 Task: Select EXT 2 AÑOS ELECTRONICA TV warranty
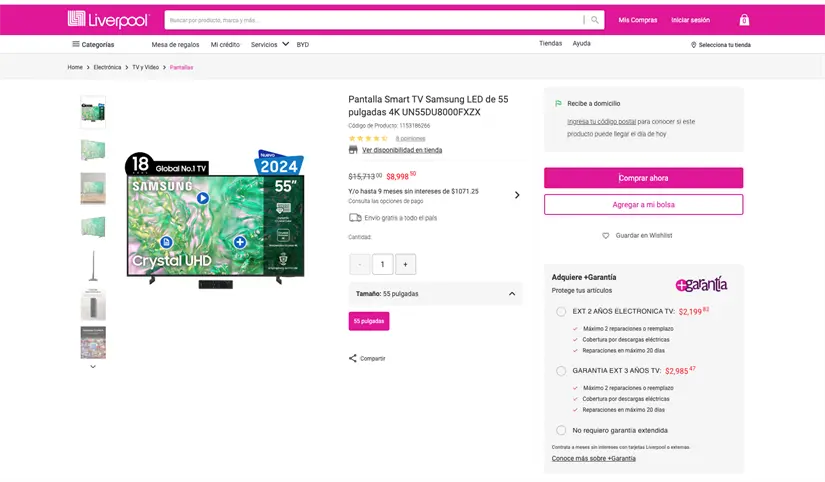561,312
